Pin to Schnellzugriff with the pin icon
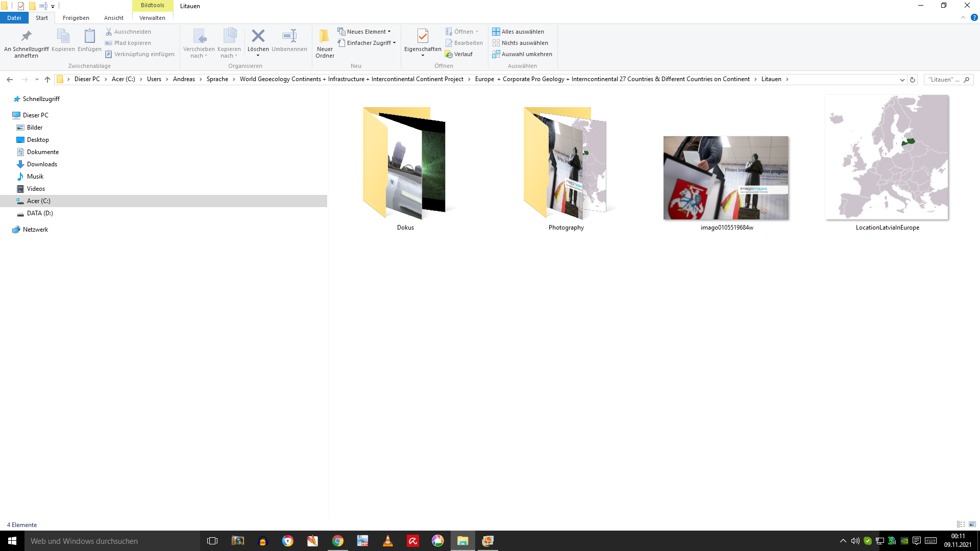 coord(26,43)
